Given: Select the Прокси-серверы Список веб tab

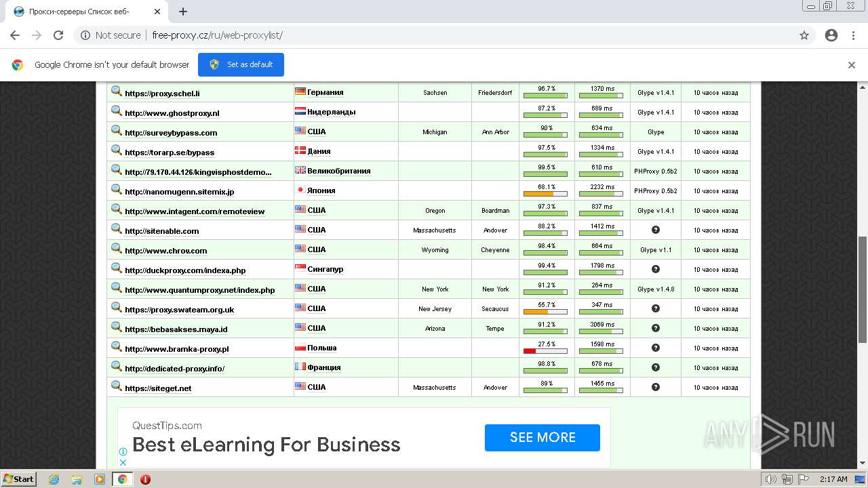Looking at the screenshot, I should [x=85, y=12].
